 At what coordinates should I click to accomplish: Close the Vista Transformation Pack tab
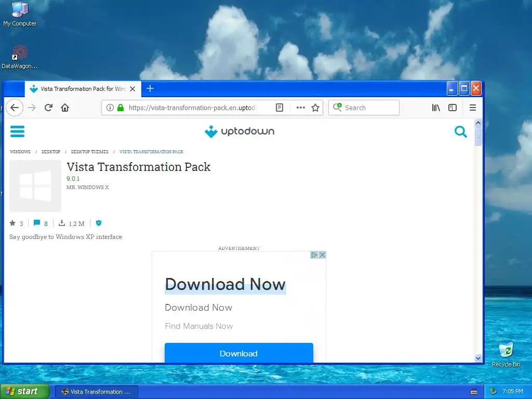132,89
